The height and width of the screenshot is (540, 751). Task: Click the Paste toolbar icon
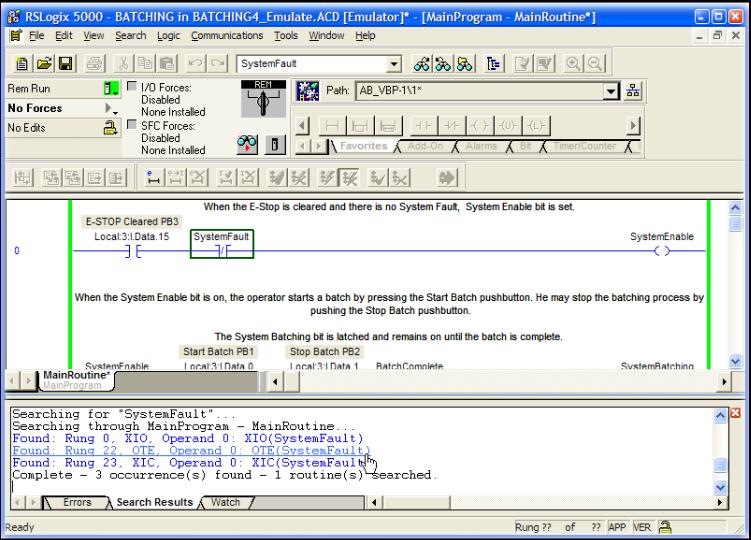pos(167,63)
